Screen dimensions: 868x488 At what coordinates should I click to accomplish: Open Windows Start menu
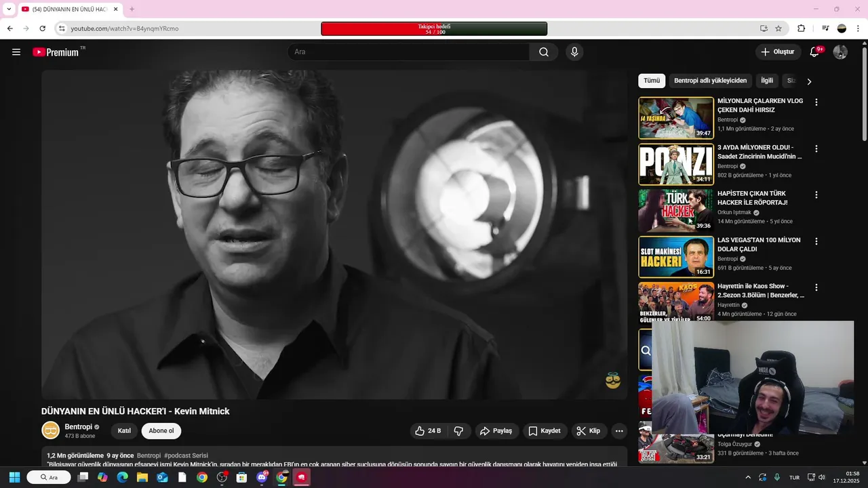point(14,477)
